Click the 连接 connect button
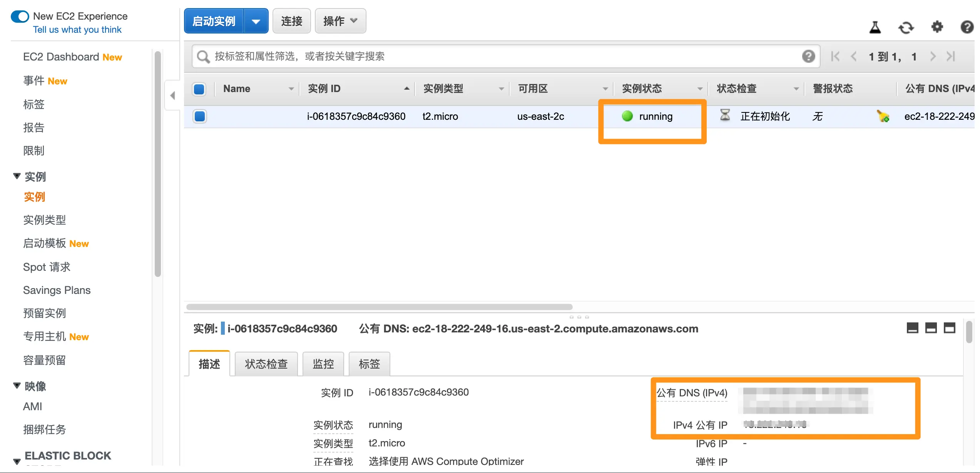The width and height of the screenshot is (980, 473). point(291,21)
